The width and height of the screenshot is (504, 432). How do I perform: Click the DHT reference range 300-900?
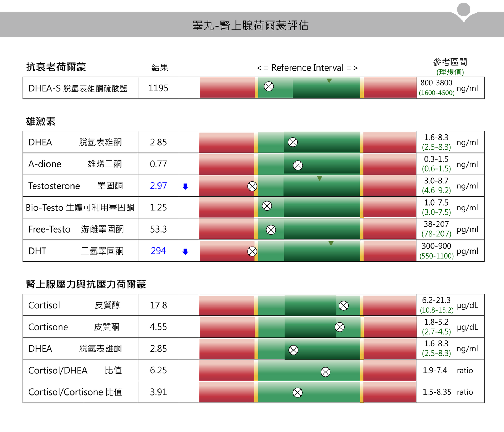point(436,246)
